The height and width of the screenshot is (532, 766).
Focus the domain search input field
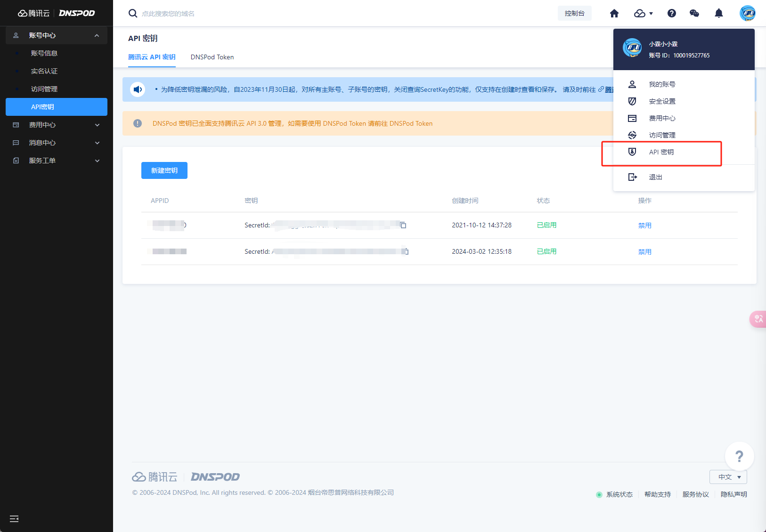168,14
